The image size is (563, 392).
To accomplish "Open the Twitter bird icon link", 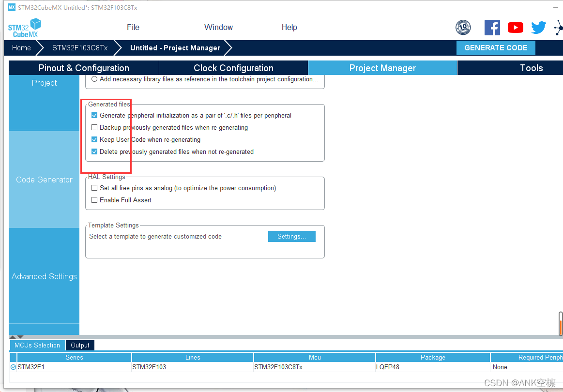I will pyautogui.click(x=539, y=28).
